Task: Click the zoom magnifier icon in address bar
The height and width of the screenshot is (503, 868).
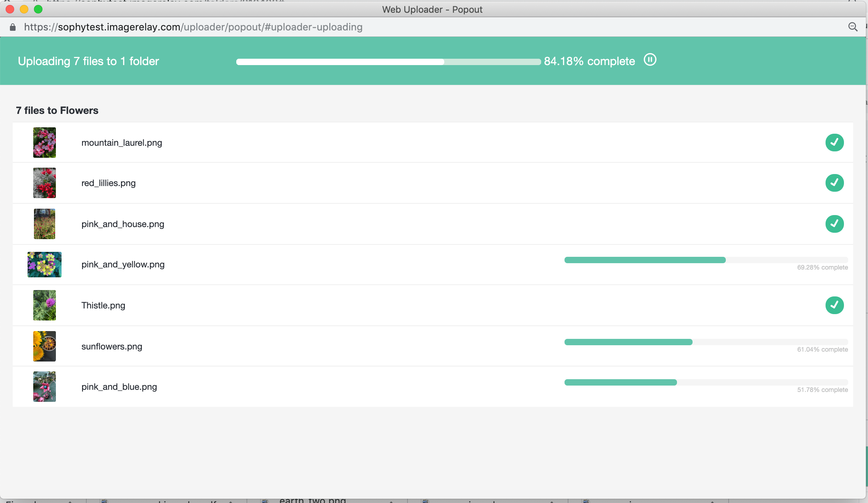Action: point(853,27)
